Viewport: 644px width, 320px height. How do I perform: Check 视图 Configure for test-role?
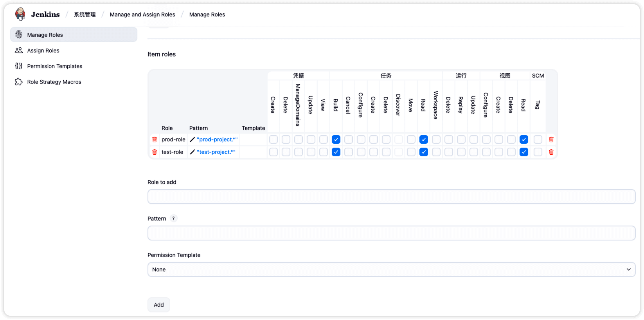pyautogui.click(x=486, y=152)
